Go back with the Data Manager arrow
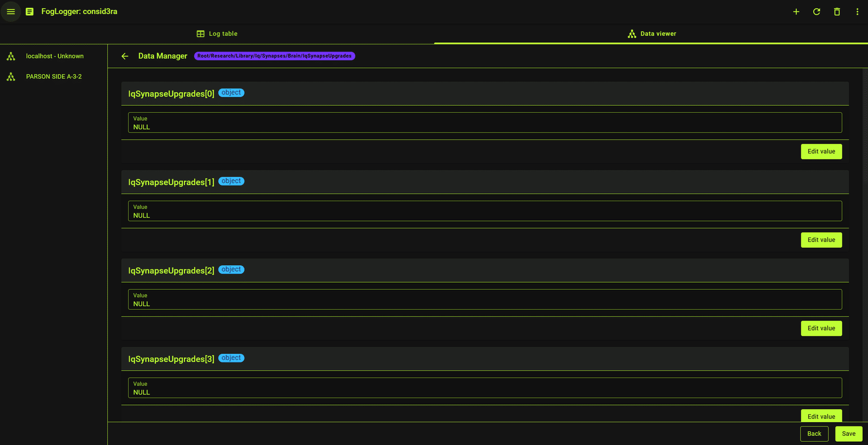This screenshot has height=445, width=868. tap(125, 56)
